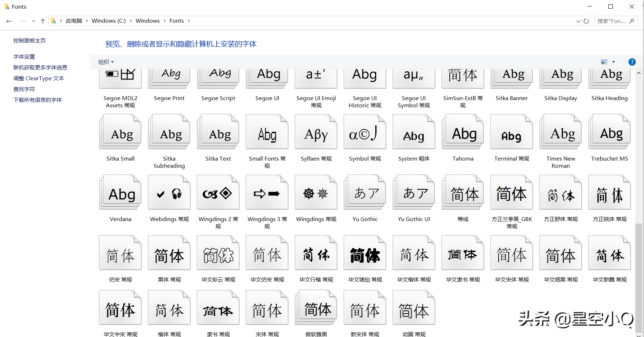
Task: Select the System bold font icon
Action: (414, 131)
